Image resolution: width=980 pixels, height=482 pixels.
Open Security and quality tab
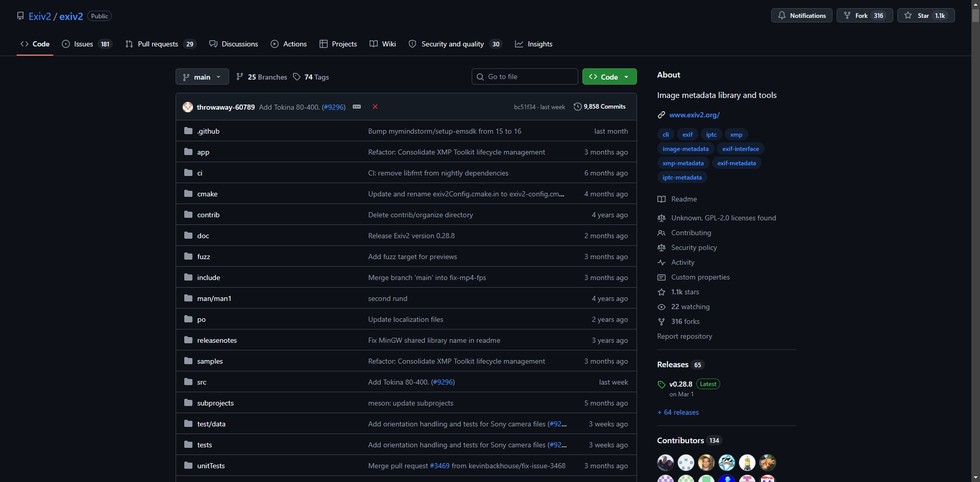(x=455, y=44)
